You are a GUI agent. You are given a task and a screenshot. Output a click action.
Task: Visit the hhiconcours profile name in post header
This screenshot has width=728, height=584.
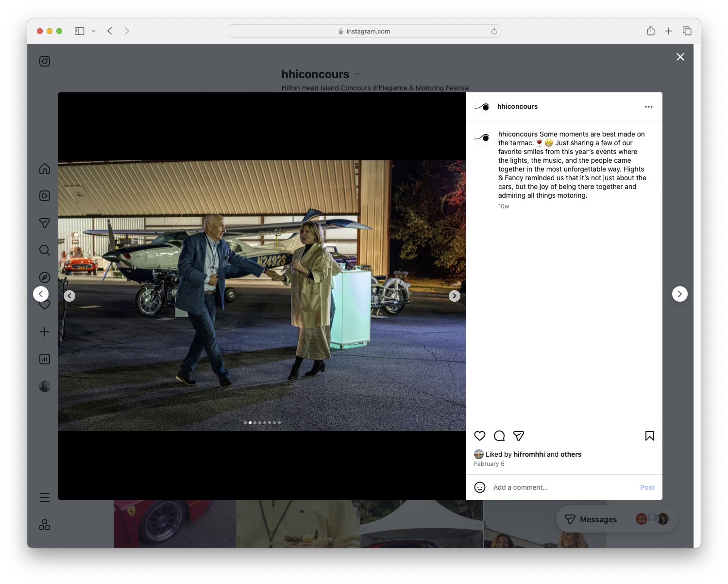click(517, 106)
